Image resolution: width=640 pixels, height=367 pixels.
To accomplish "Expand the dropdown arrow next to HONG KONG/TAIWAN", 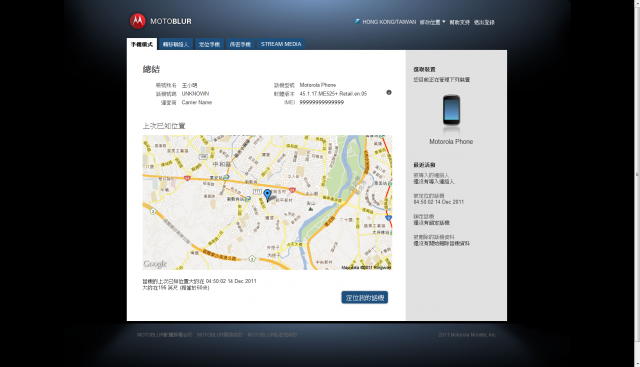I will pos(444,22).
